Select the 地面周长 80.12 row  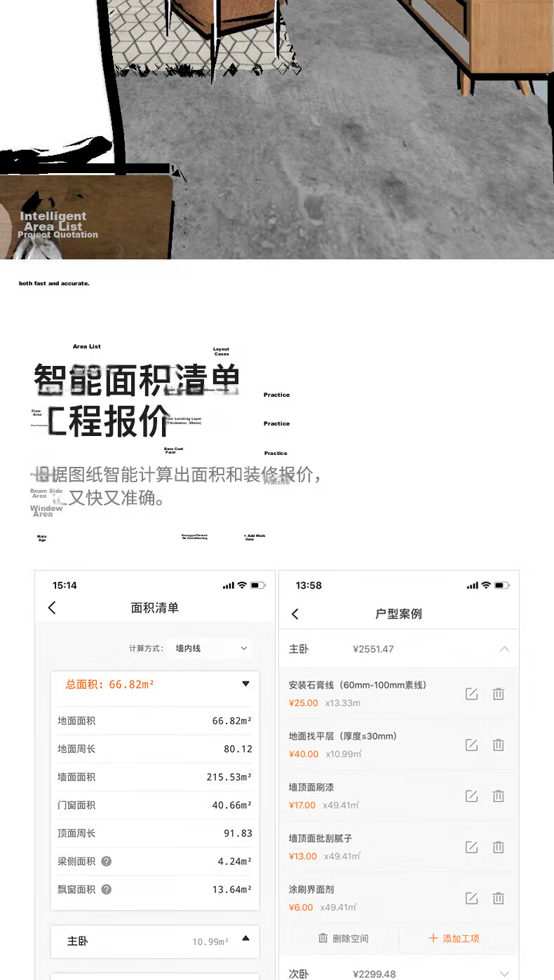coord(155,749)
